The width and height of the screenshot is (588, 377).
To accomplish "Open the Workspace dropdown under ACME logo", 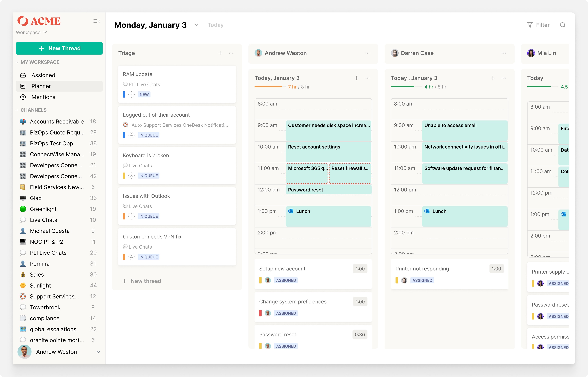I will click(31, 32).
